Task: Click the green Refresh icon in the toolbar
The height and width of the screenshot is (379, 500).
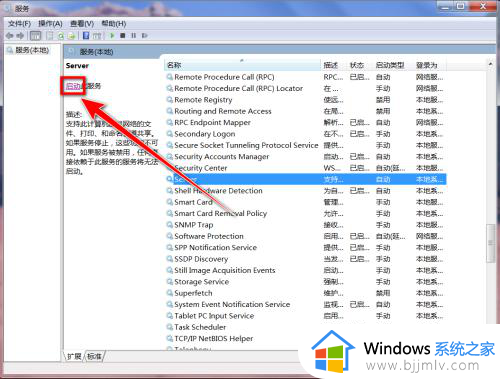Action: point(61,35)
